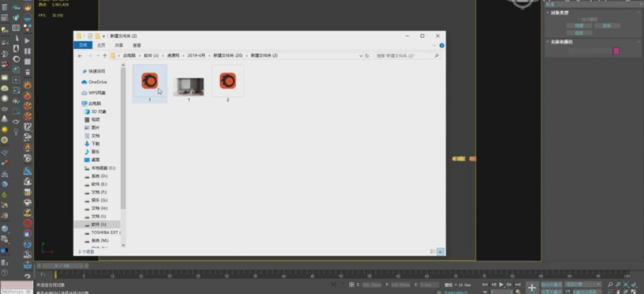Select the first Corona file named 1
Image resolution: width=644 pixels, height=294 pixels.
pos(150,84)
